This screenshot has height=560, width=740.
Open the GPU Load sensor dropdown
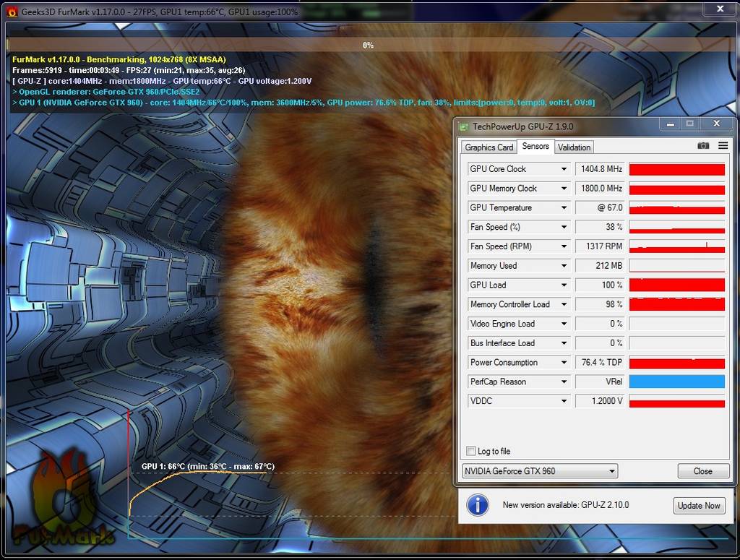point(564,285)
